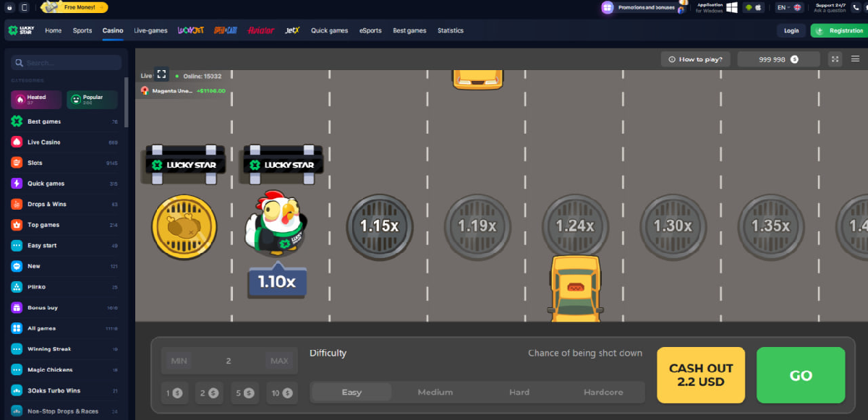Enable Hardcore difficulty
Image resolution: width=868 pixels, height=420 pixels.
coord(603,392)
